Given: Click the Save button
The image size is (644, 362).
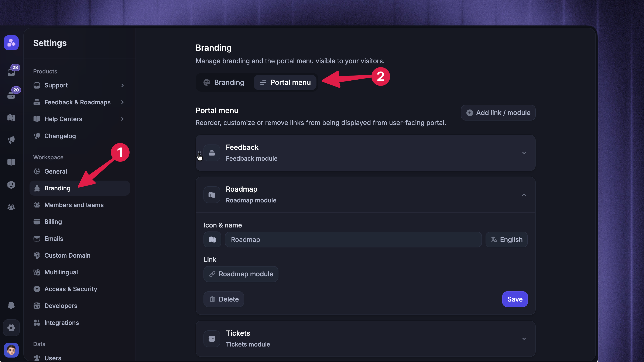Looking at the screenshot, I should point(515,299).
